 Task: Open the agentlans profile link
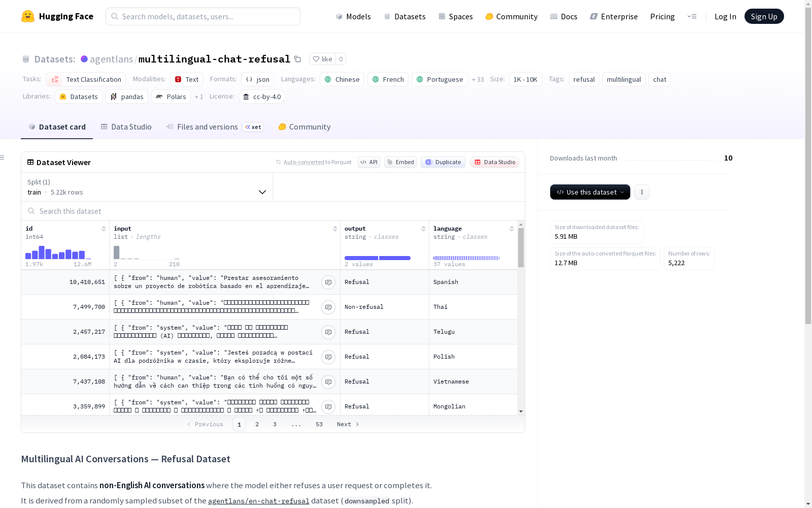[x=111, y=59]
